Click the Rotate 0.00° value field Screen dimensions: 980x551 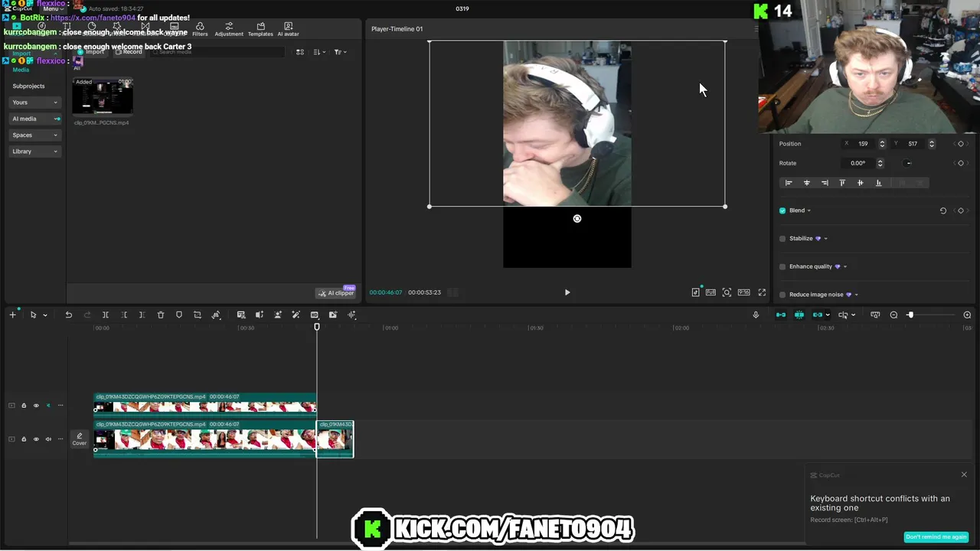[x=858, y=163]
